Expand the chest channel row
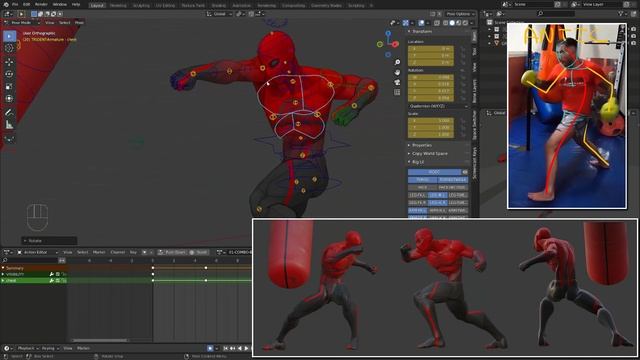This screenshot has width=640, height=360. click(3, 280)
